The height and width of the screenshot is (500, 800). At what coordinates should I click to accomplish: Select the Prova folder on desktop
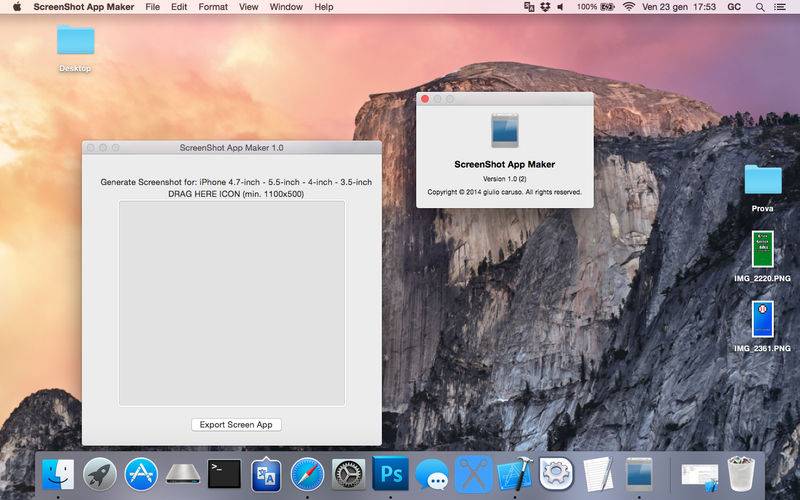pyautogui.click(x=763, y=187)
